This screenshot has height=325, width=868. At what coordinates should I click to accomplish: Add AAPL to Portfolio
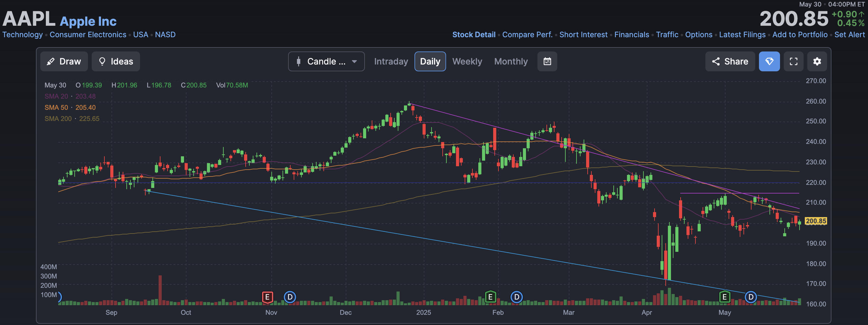coord(800,34)
